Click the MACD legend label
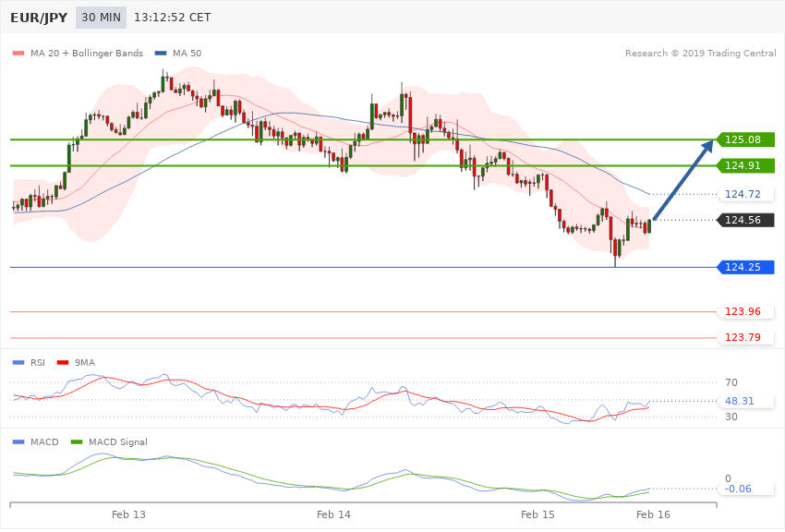785x532 pixels. click(x=44, y=442)
